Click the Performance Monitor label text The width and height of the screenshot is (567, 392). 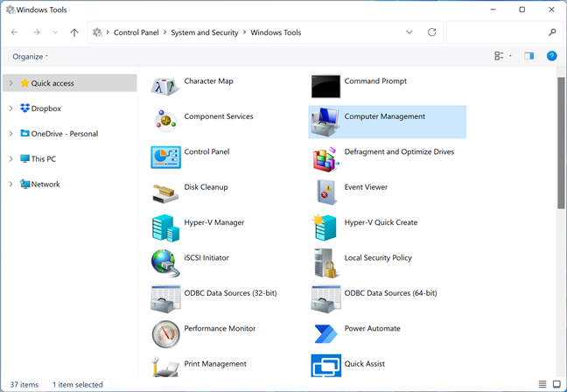220,328
